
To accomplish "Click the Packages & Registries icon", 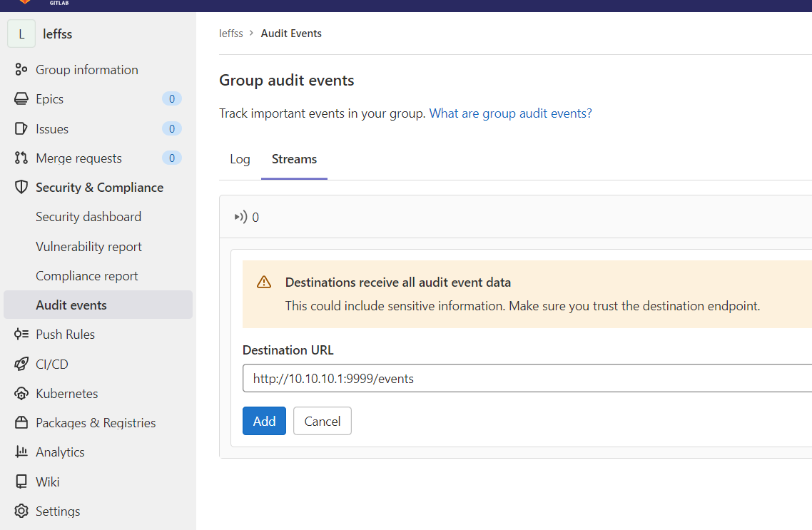I will (x=21, y=423).
